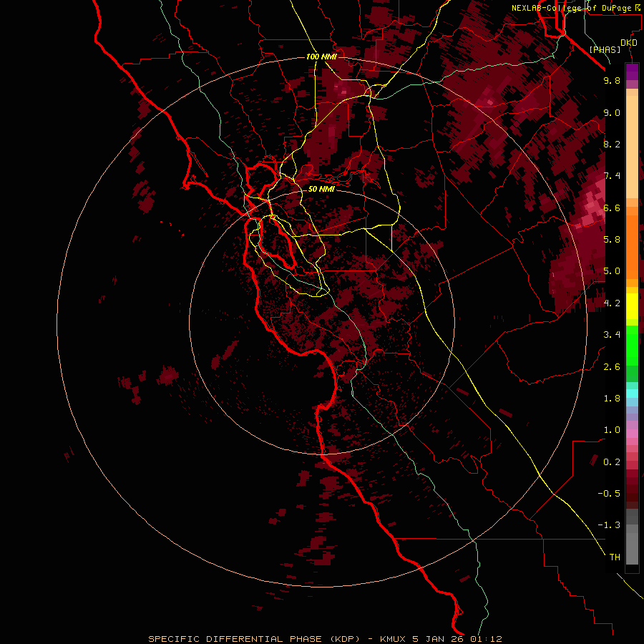The image size is (644, 644).
Task: Click the -1.3 color scale value
Action: [609, 525]
